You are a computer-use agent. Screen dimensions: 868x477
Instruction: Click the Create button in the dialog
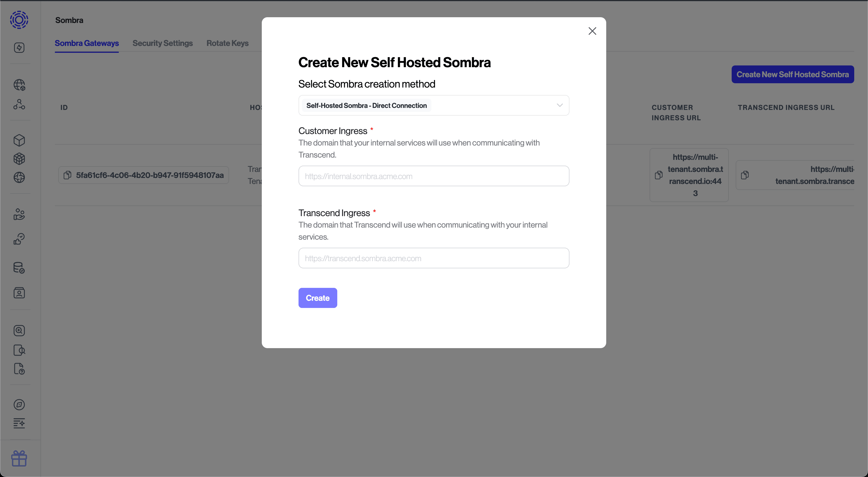(317, 298)
